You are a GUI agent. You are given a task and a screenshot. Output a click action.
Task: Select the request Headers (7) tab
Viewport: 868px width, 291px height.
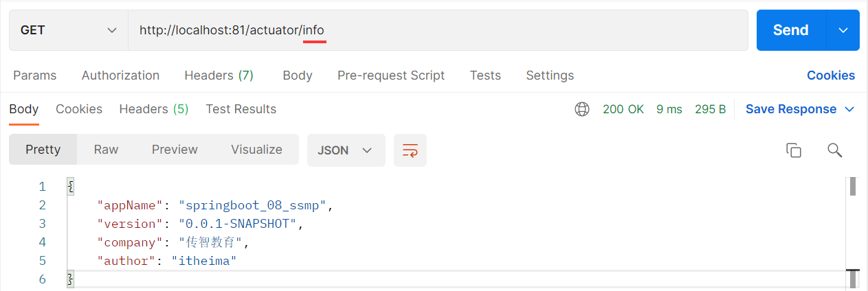click(x=219, y=75)
